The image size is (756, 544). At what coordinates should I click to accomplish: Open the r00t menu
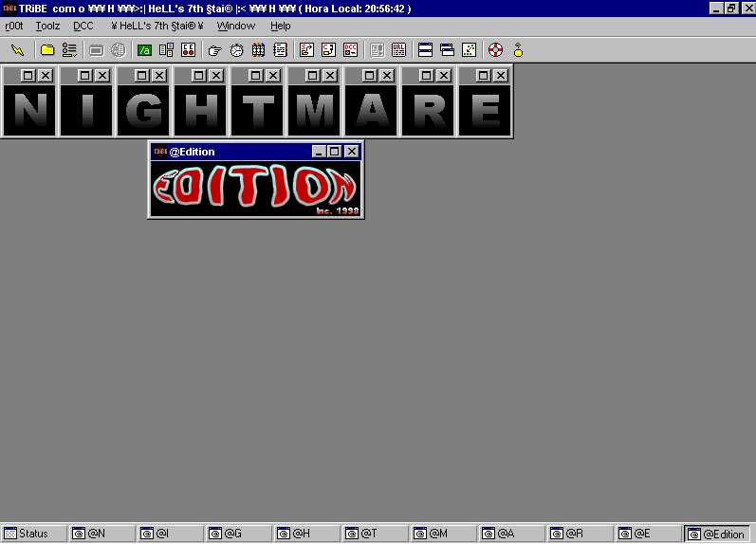pyautogui.click(x=14, y=26)
